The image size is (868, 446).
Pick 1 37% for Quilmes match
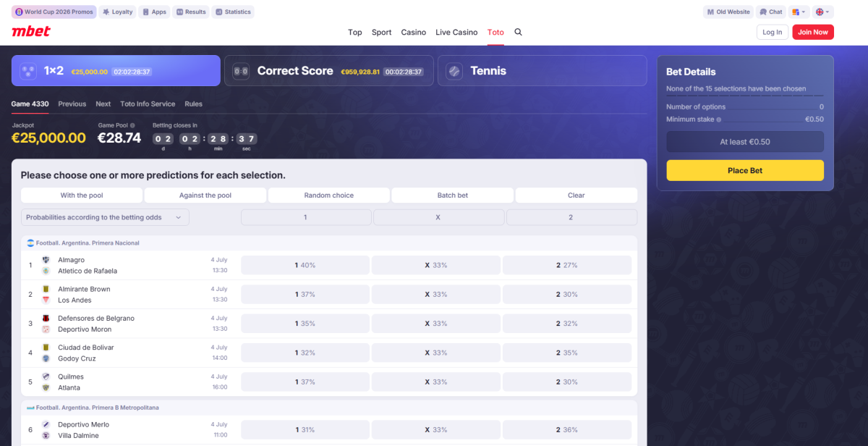pyautogui.click(x=305, y=382)
